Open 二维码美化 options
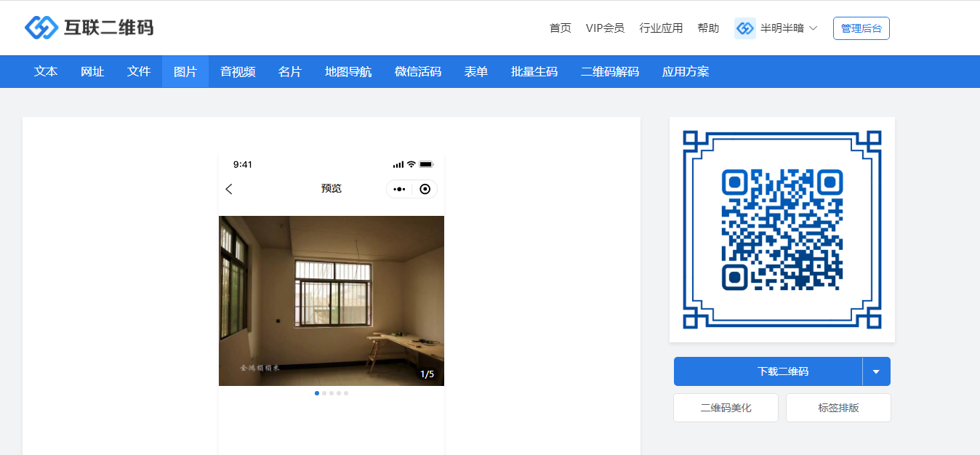 point(726,408)
